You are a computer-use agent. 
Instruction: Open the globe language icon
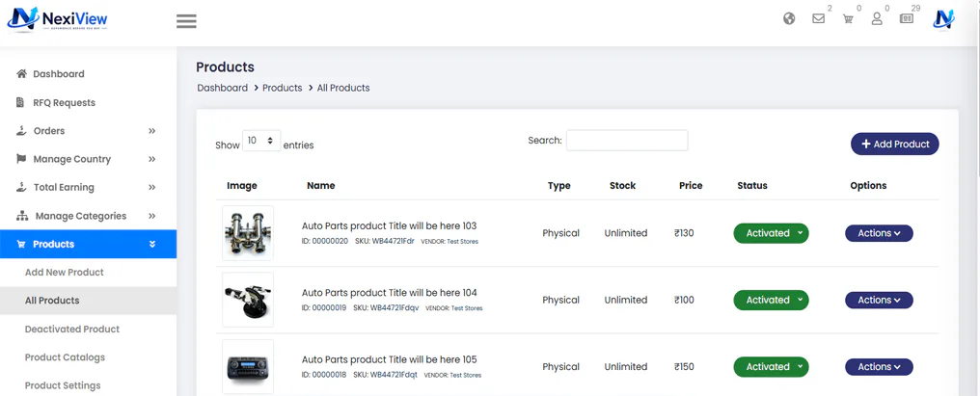[789, 18]
